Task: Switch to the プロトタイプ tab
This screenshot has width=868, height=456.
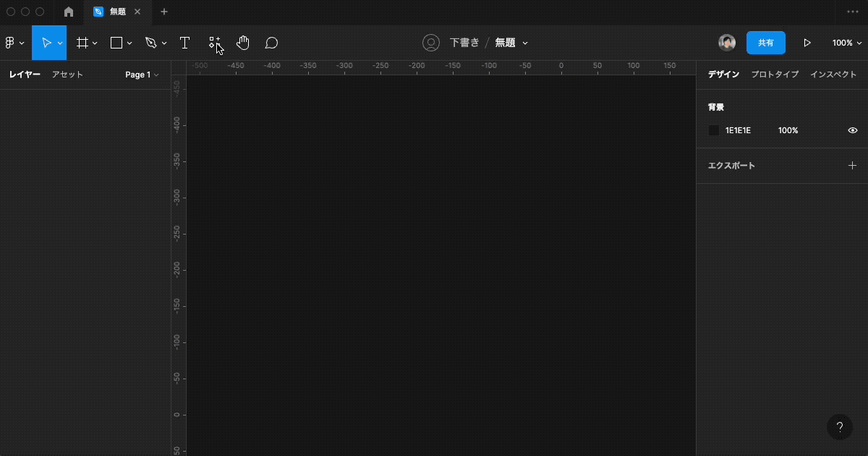Action: 775,75
